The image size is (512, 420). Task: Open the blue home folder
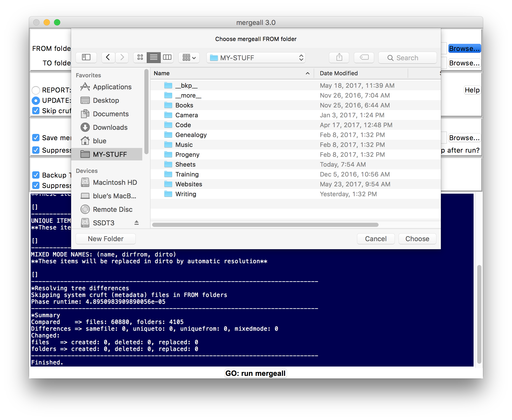point(107,141)
